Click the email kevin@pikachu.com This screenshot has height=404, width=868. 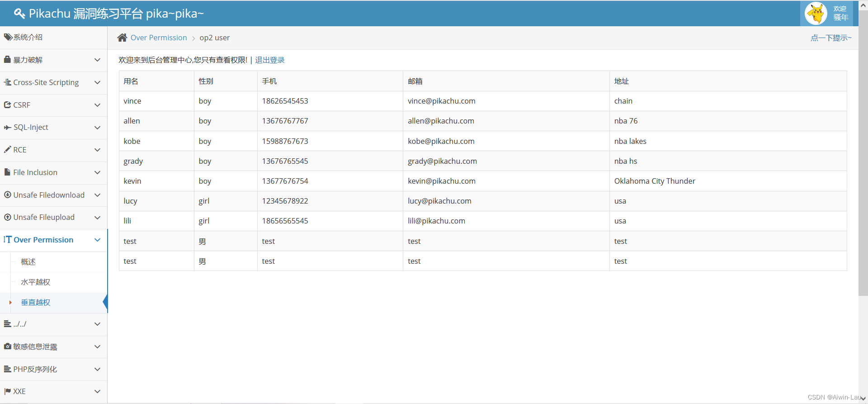pos(441,181)
